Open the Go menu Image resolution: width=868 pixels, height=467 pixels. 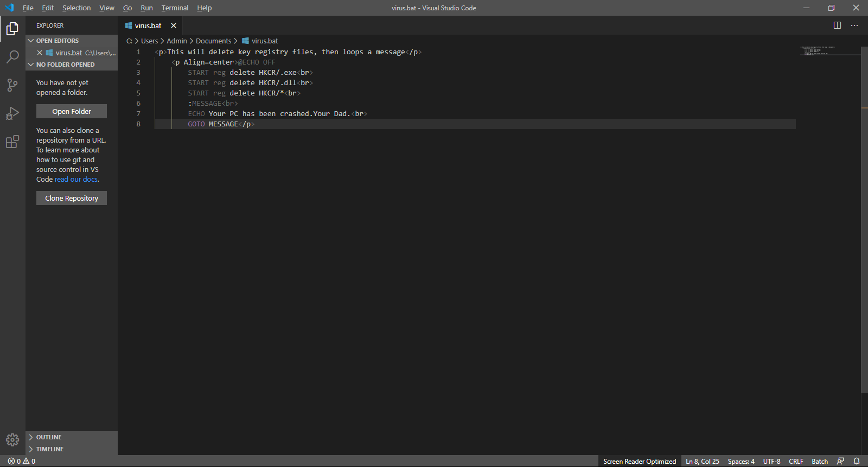point(127,8)
